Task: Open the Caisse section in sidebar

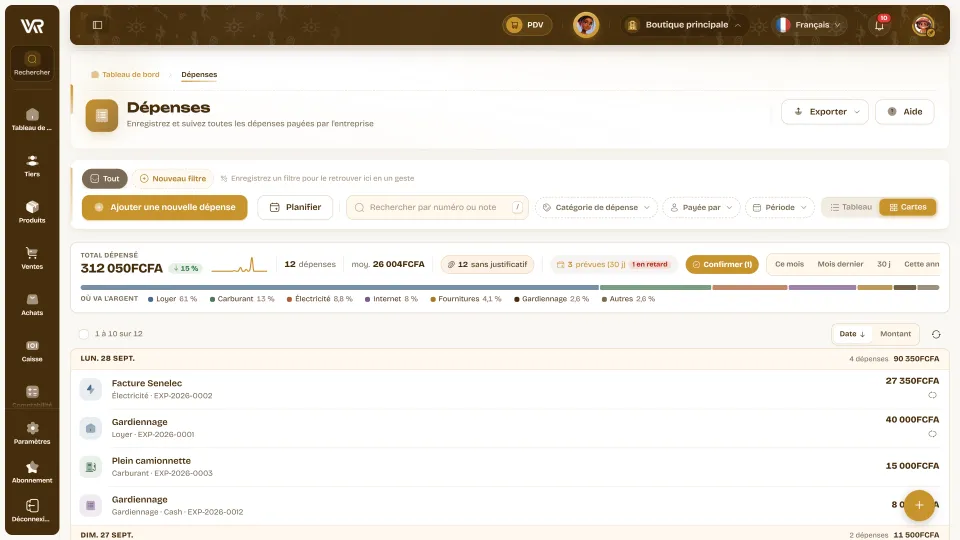Action: tap(32, 351)
